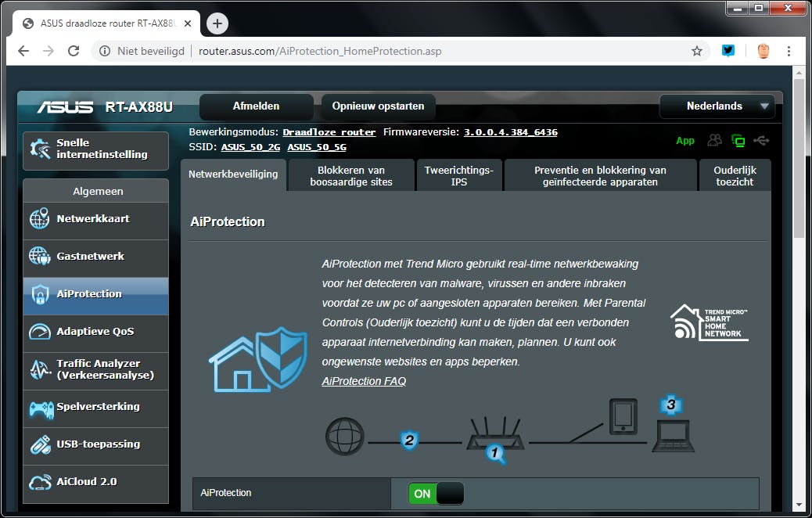Click firmware version 3.0.0.4.384_6436 link
This screenshot has height=518, width=812.
511,132
